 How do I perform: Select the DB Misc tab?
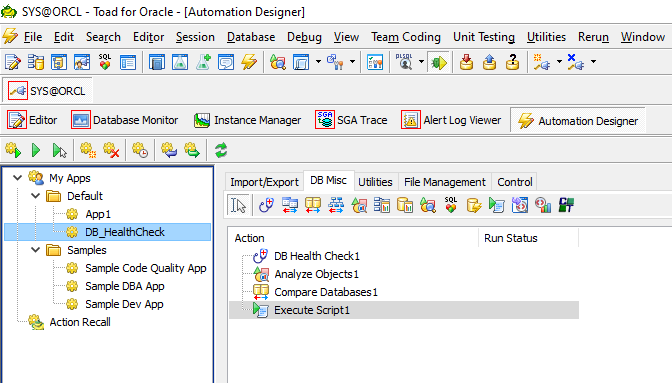pyautogui.click(x=328, y=180)
